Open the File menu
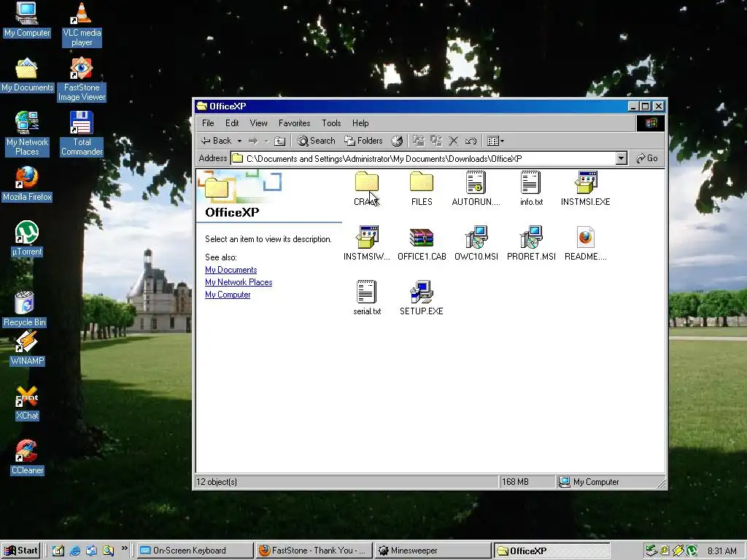The width and height of the screenshot is (747, 560). pos(208,123)
